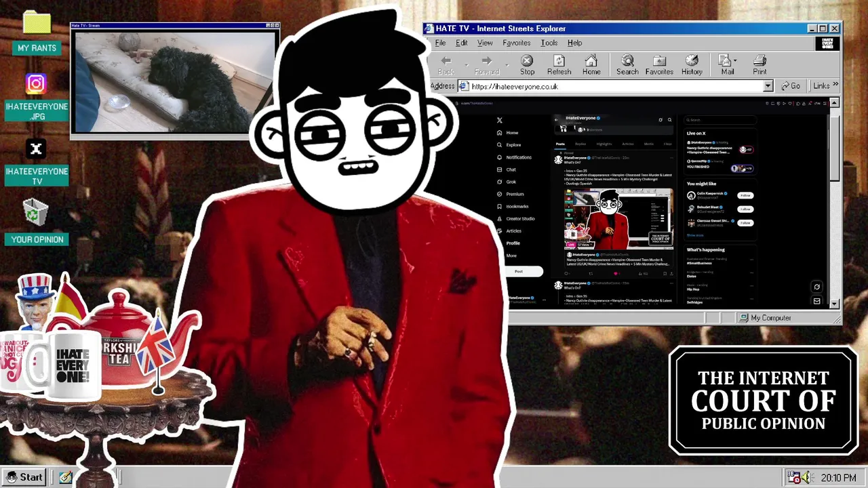Click the Home toolbar icon in browser
Screen dimensions: 868x488
(x=591, y=60)
